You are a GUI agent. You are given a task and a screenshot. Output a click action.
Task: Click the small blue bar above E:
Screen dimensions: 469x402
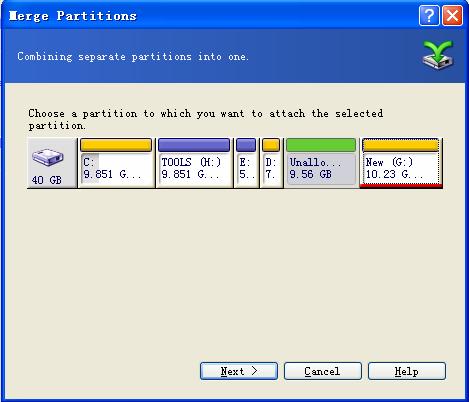(x=246, y=145)
